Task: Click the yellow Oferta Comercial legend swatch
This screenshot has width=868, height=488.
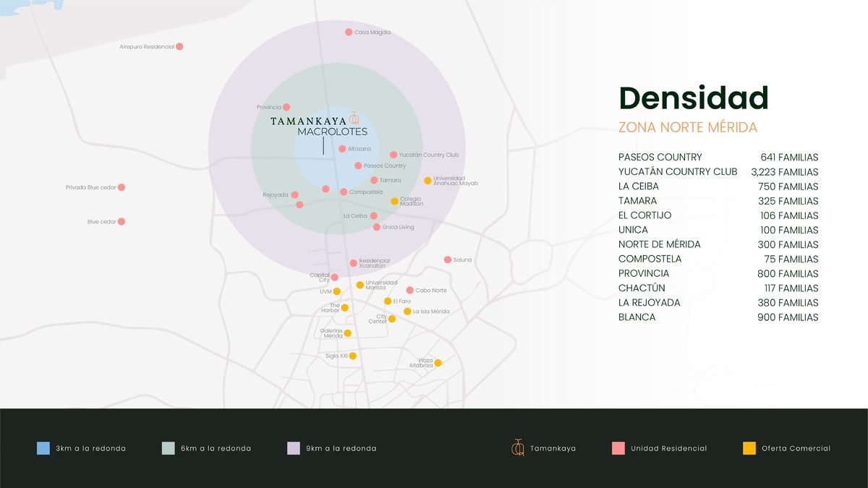Action: point(749,448)
